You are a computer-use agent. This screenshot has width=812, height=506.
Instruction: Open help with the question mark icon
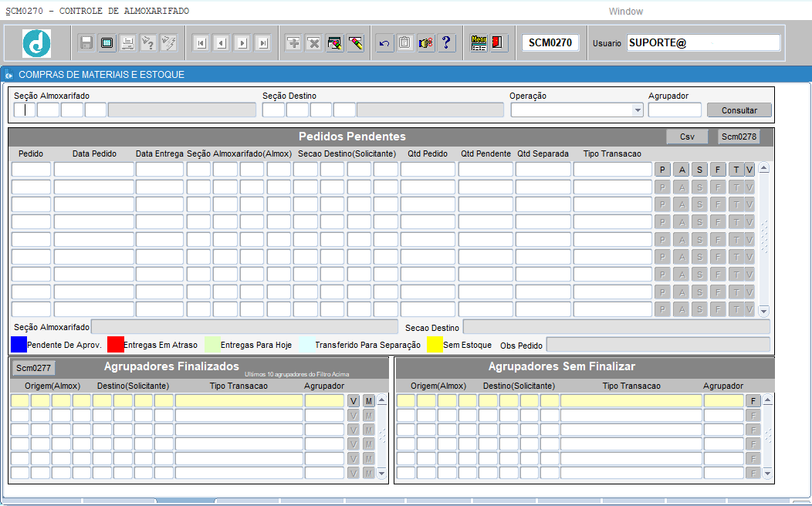(x=445, y=43)
